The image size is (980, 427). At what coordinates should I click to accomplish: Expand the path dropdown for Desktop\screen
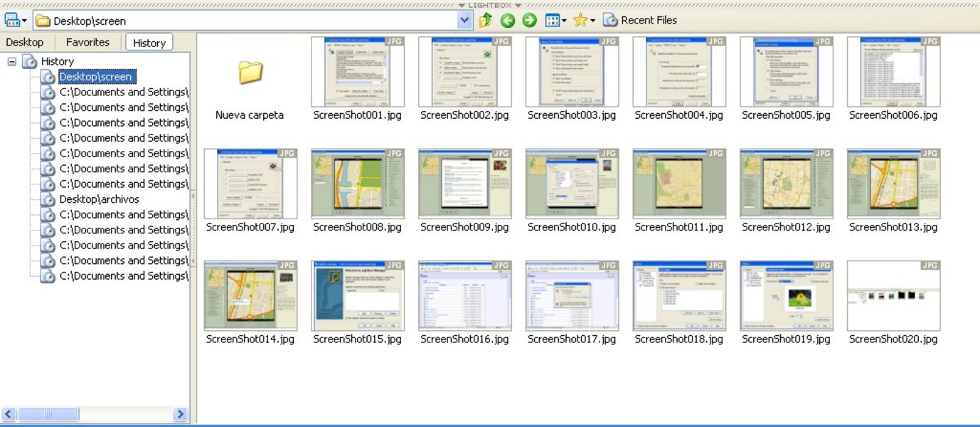pos(464,21)
